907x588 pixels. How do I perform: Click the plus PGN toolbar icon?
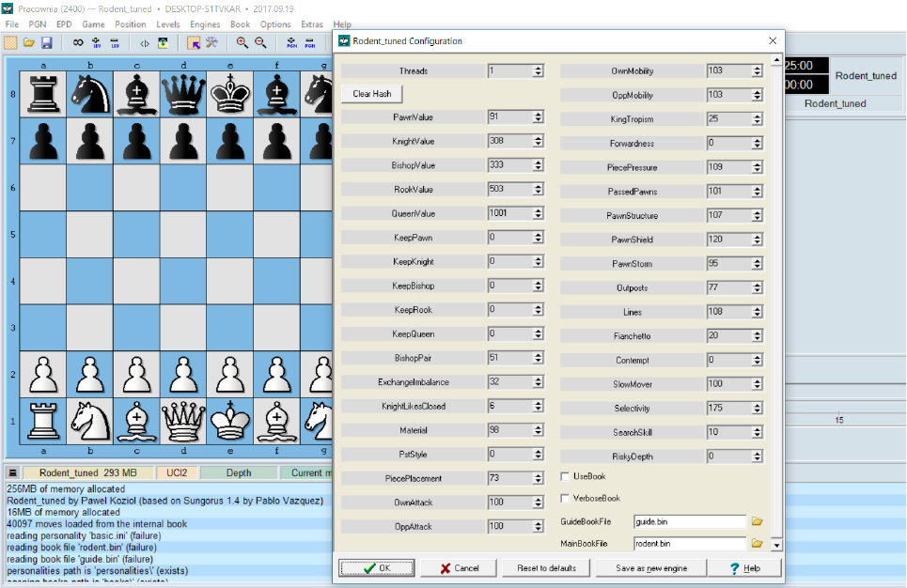click(291, 43)
